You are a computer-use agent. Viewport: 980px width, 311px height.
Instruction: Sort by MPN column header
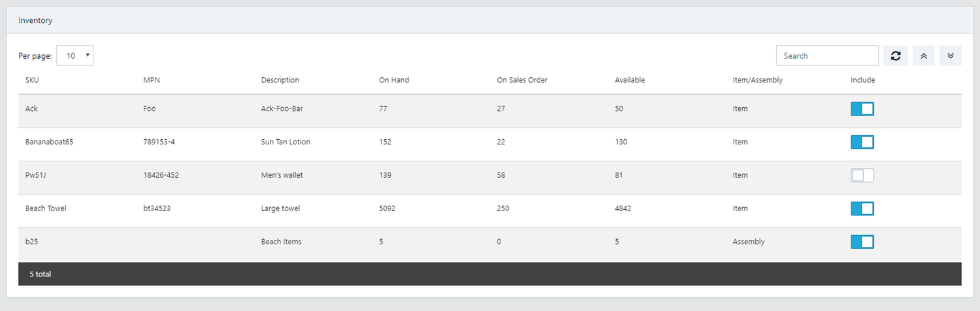(x=152, y=80)
